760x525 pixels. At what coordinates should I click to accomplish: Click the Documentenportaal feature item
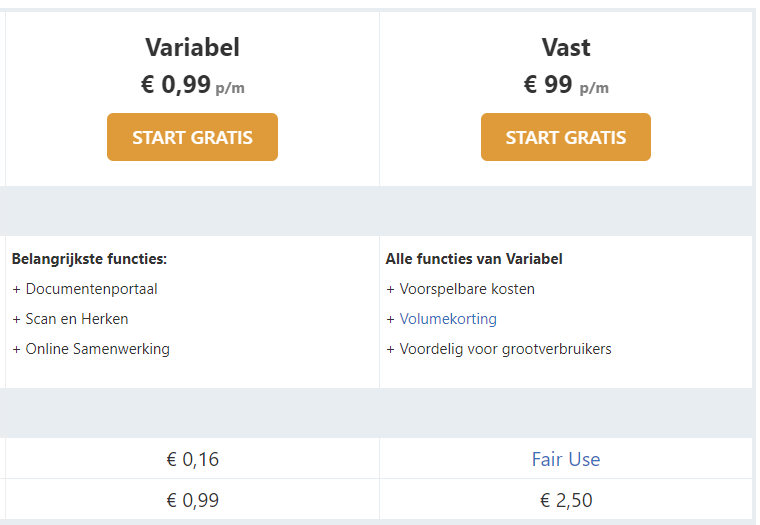[91, 289]
